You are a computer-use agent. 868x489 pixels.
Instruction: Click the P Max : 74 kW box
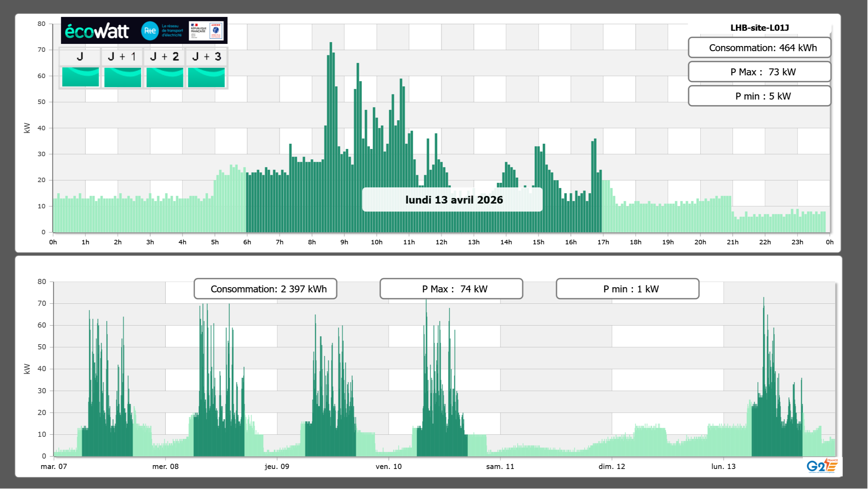point(451,289)
